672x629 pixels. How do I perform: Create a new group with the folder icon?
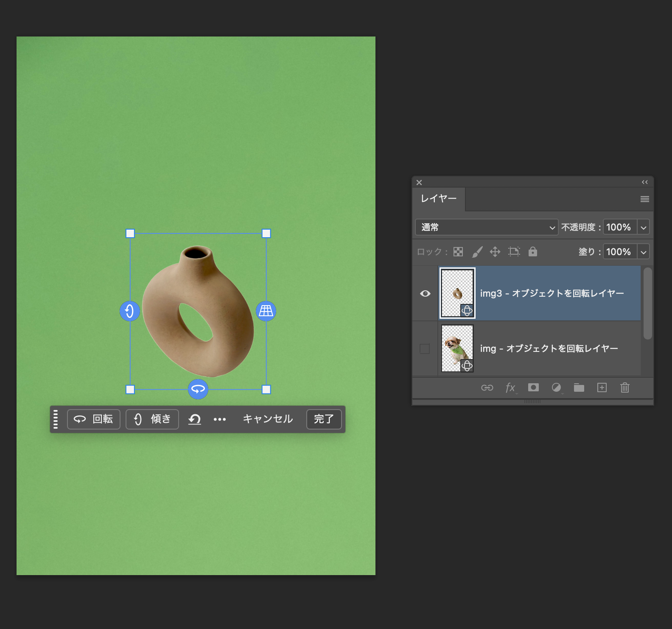point(579,388)
